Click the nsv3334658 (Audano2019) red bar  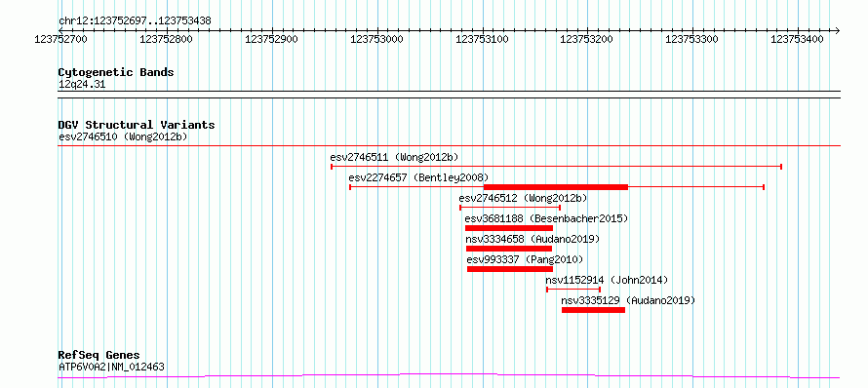pos(509,249)
